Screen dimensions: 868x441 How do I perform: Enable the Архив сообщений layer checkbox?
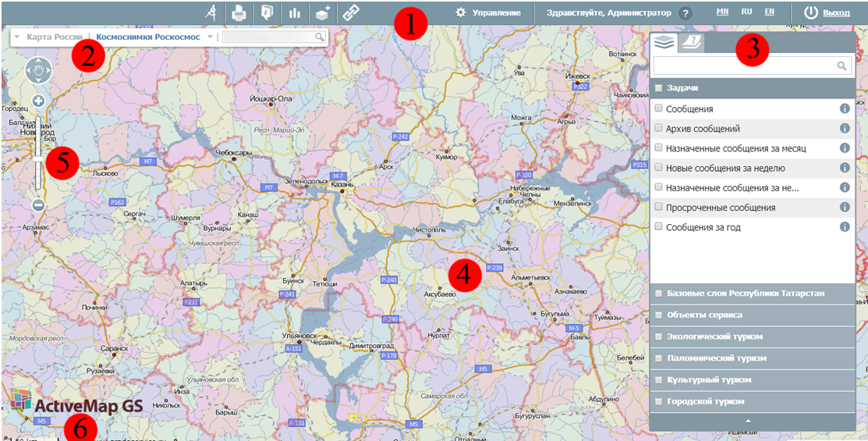click(x=658, y=128)
